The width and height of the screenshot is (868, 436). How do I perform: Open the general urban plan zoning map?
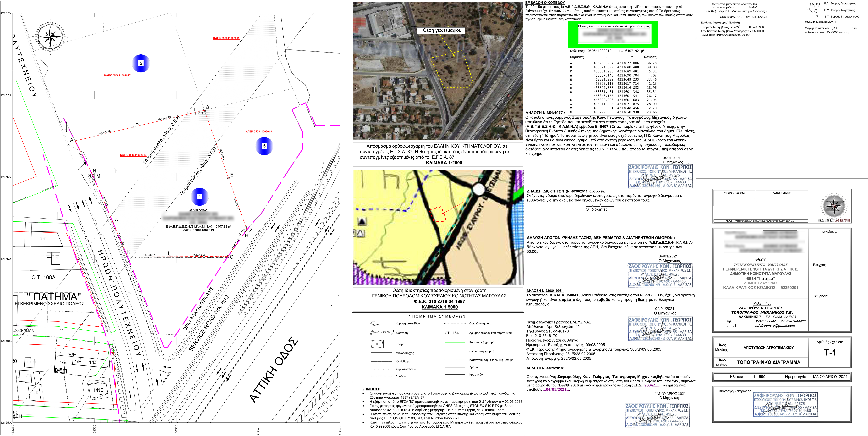pyautogui.click(x=438, y=227)
